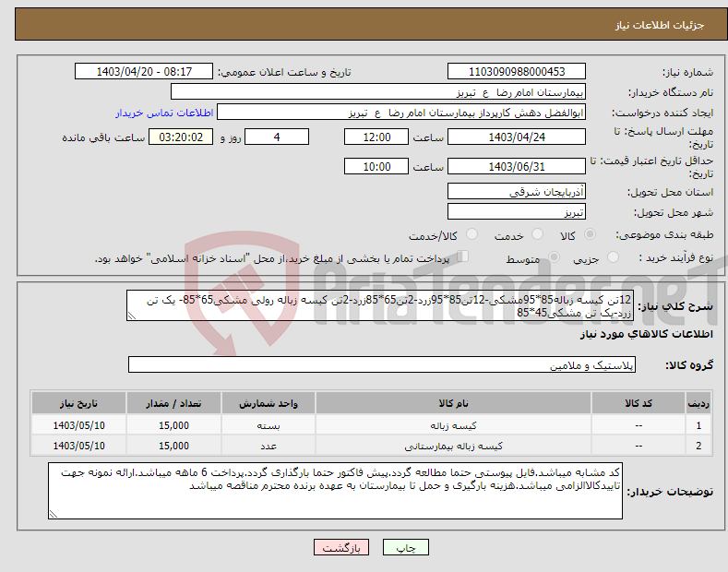The image size is (728, 572).
Task: Click quantity 15,000 in the عدد row
Action: (173, 446)
